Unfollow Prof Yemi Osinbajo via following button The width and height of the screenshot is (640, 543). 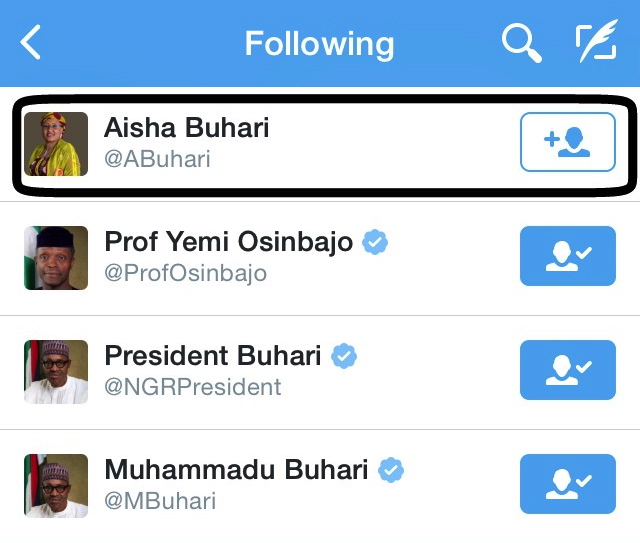[567, 256]
